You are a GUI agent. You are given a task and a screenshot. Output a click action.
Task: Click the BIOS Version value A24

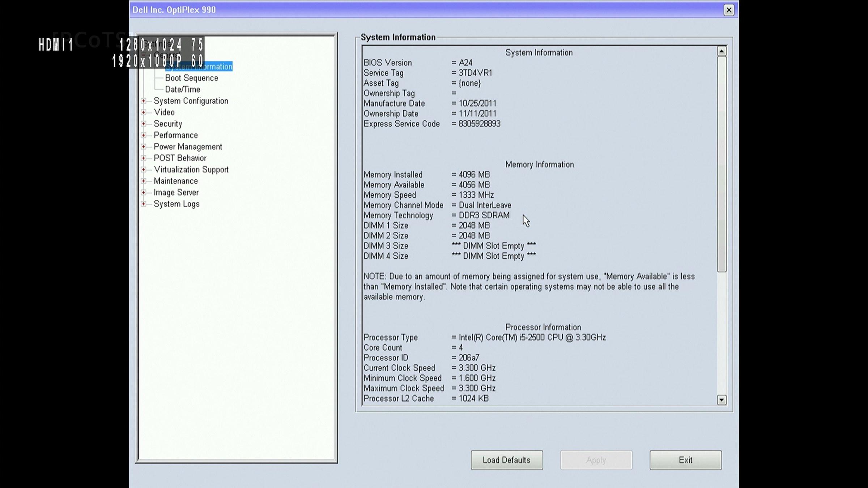tap(465, 63)
